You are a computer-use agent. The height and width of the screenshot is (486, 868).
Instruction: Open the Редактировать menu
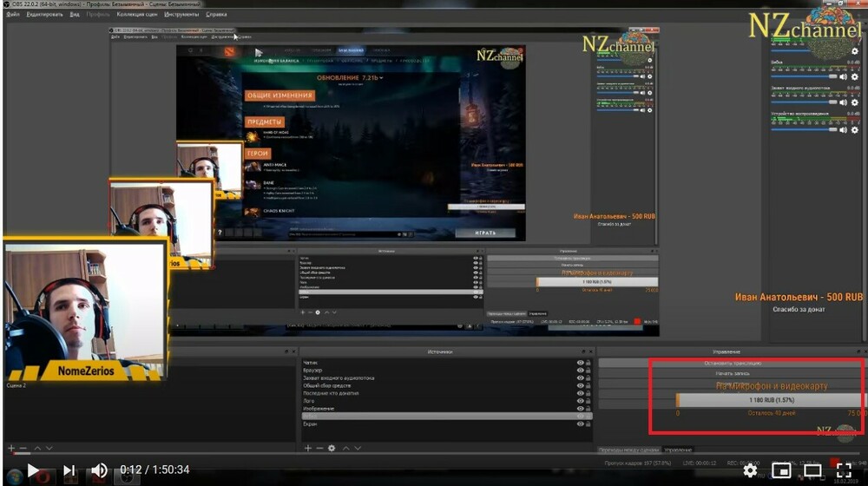[44, 15]
